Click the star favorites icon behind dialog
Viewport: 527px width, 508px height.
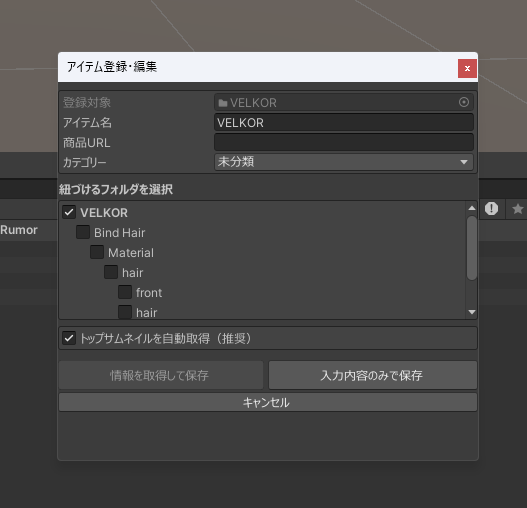518,209
